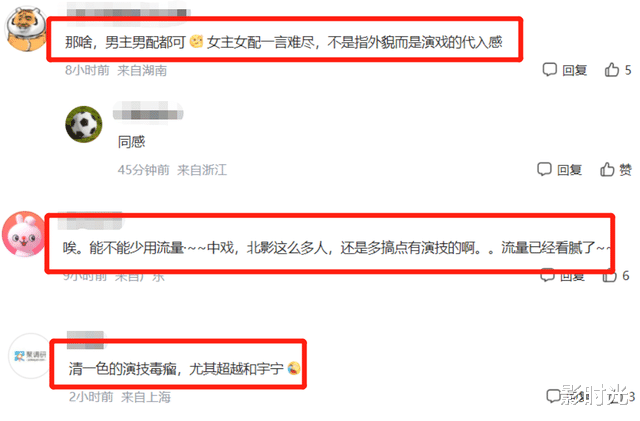The image size is (640, 421).
Task: Select comment text starting with 唉。能不能少用流量
Action: [x=337, y=247]
